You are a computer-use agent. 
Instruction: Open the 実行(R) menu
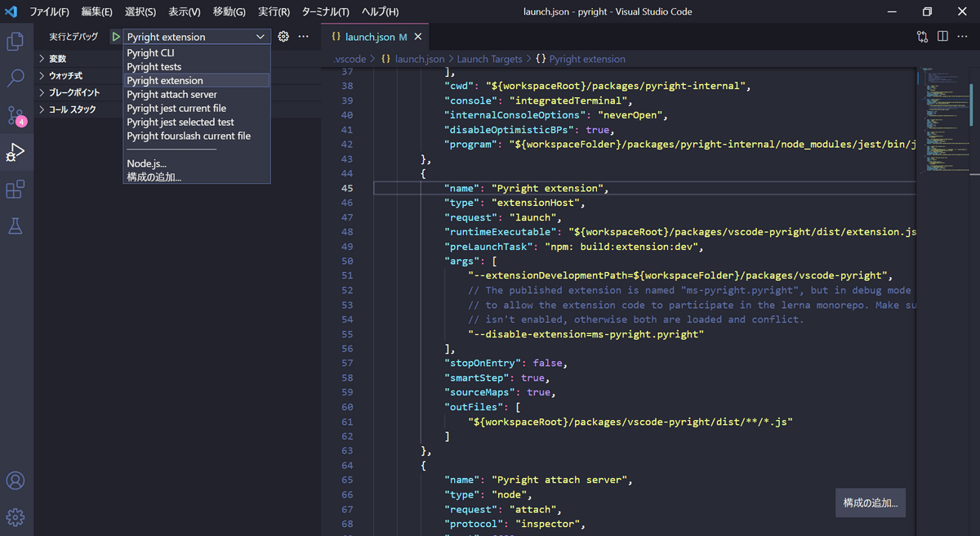tap(274, 11)
